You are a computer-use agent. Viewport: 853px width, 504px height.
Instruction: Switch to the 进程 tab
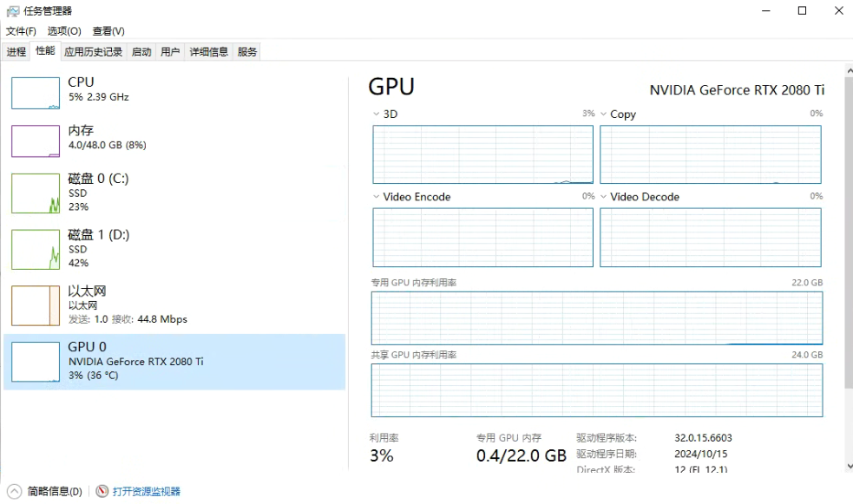coord(16,52)
